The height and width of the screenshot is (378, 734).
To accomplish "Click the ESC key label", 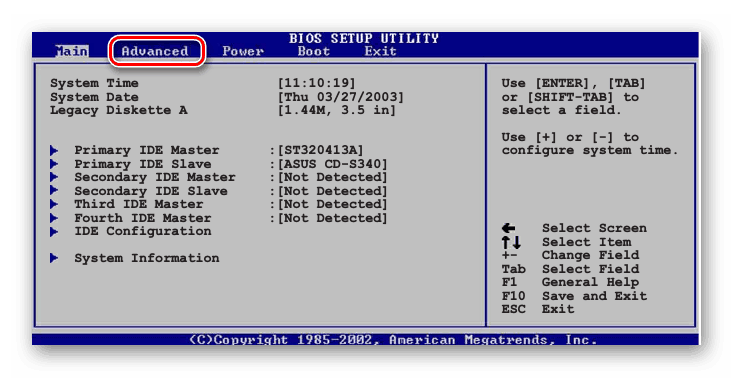I will 514,309.
